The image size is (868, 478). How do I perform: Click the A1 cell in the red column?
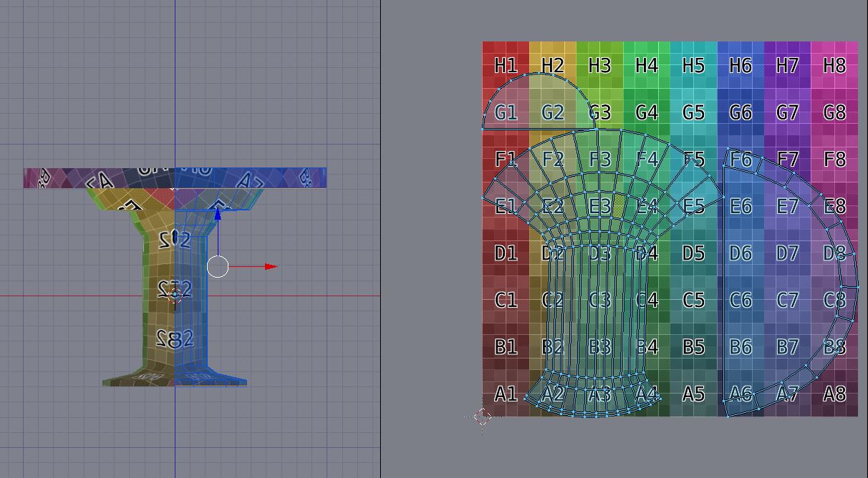508,394
